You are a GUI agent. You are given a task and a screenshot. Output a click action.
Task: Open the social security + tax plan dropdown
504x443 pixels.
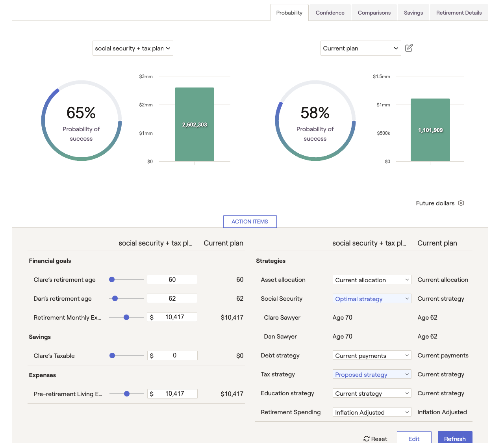pos(133,48)
